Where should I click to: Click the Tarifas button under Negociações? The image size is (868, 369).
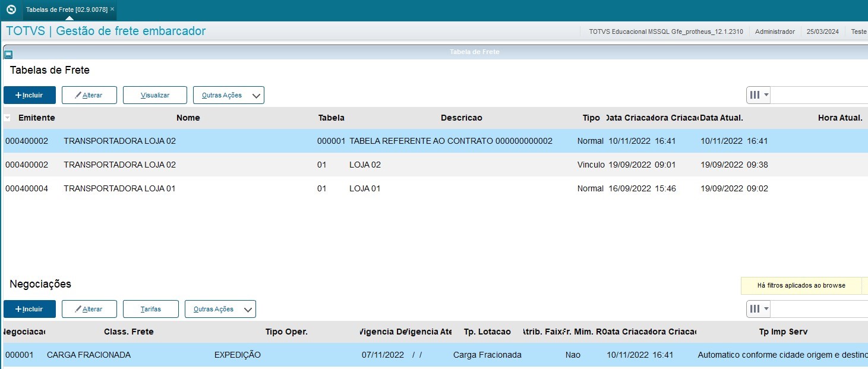[150, 309]
